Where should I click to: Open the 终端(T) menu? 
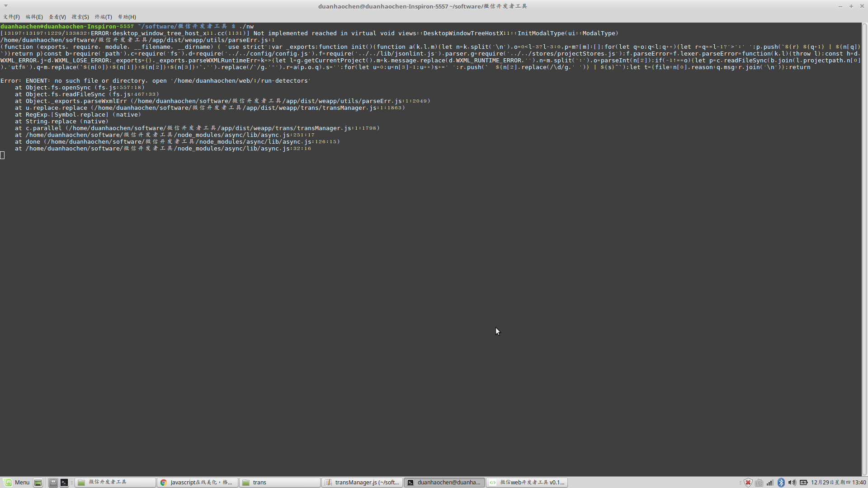[103, 17]
